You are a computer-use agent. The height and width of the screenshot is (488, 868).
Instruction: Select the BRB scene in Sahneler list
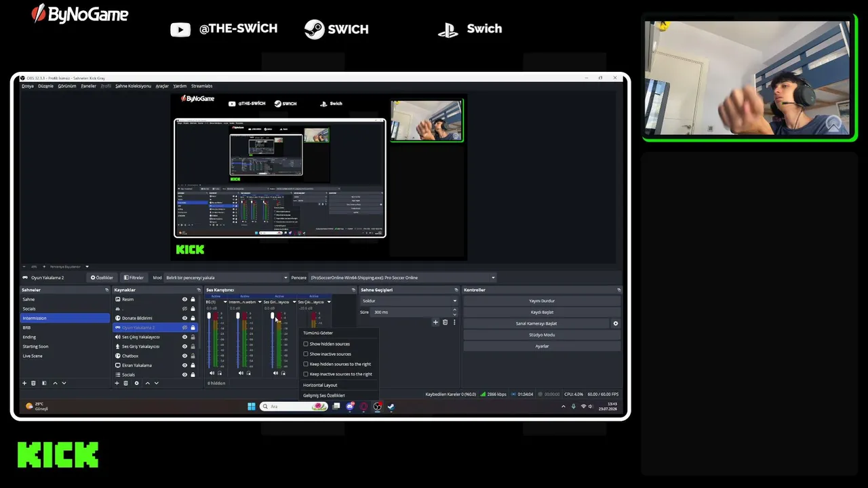(x=65, y=327)
